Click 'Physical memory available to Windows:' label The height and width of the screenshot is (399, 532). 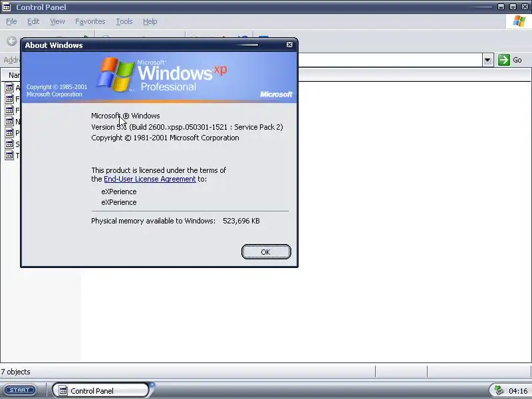click(x=154, y=221)
